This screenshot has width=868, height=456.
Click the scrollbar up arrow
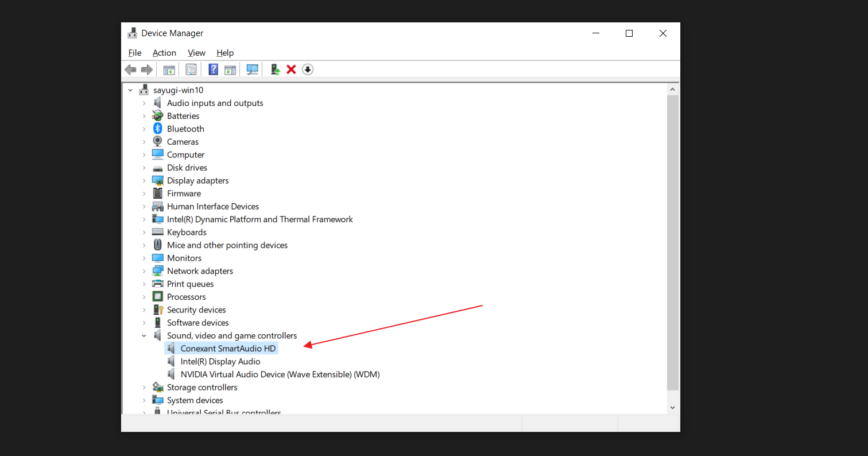673,90
